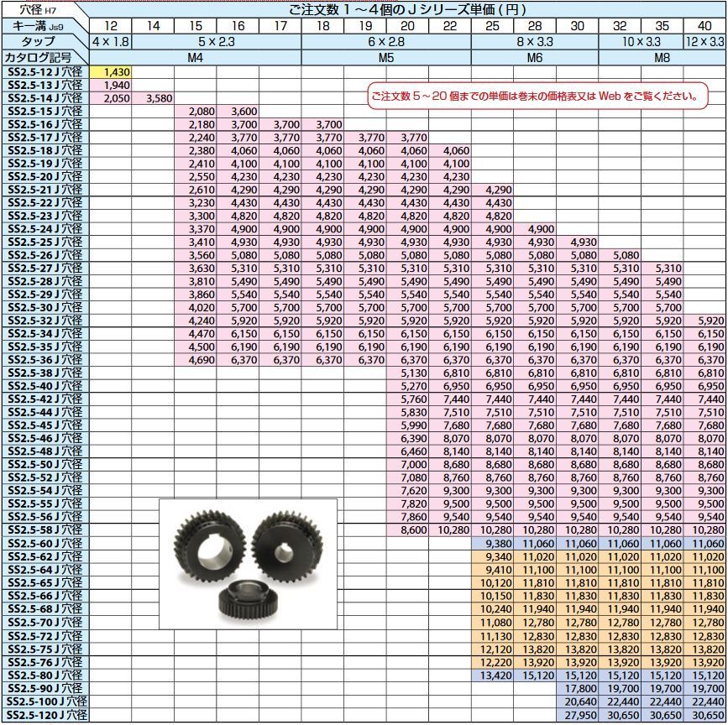This screenshot has width=728, height=725.
Task: Click the 'M4' tap size cell
Action: coord(196,58)
